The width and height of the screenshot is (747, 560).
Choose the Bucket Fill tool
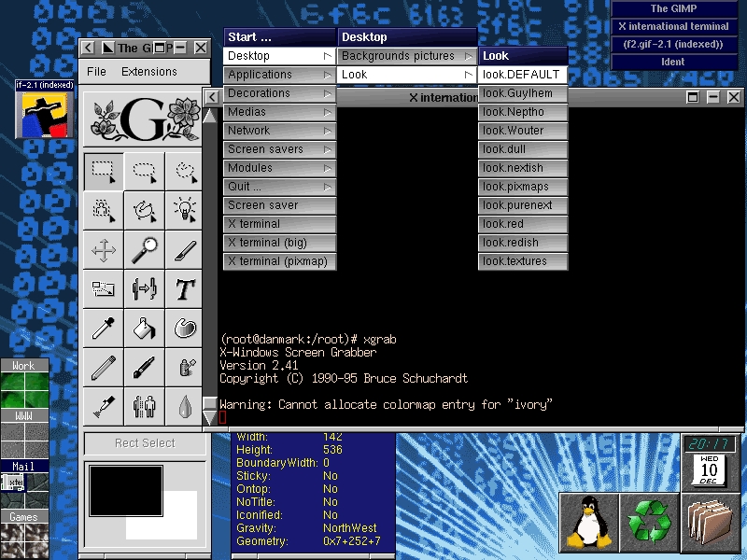pyautogui.click(x=144, y=328)
